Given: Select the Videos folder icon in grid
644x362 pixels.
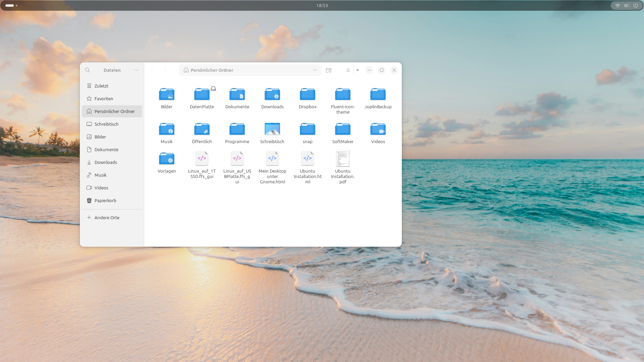Looking at the screenshot, I should click(x=378, y=129).
